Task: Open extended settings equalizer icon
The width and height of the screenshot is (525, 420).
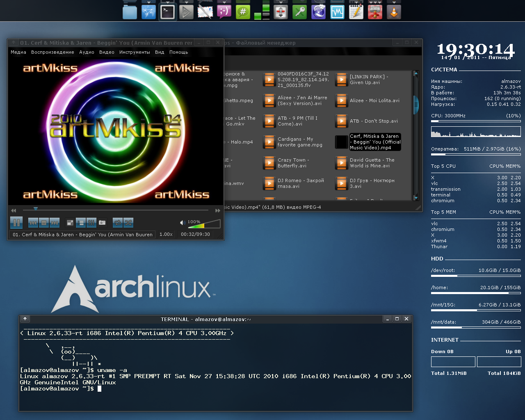Action: tap(91, 223)
